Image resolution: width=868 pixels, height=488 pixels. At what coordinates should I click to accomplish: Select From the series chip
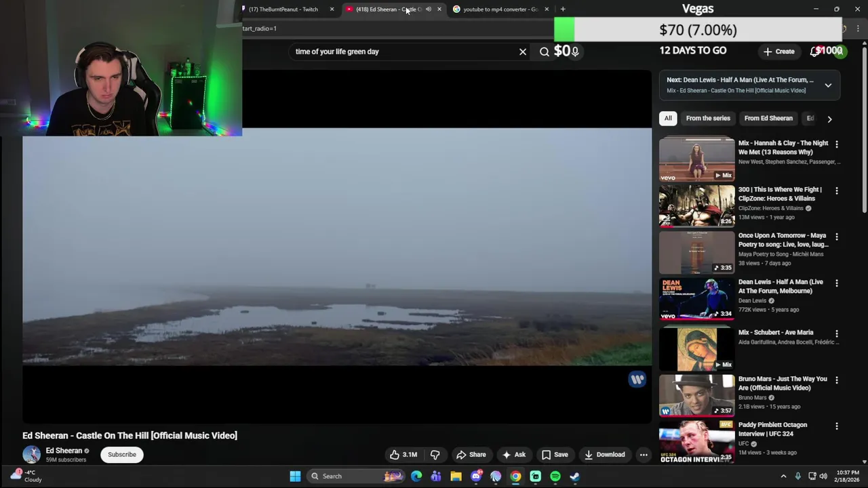[x=708, y=119]
